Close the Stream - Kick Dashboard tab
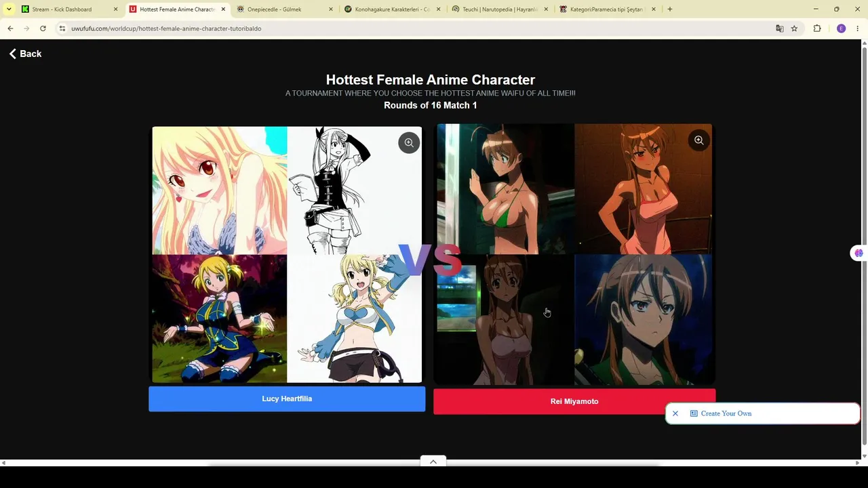868x488 pixels. [x=115, y=9]
